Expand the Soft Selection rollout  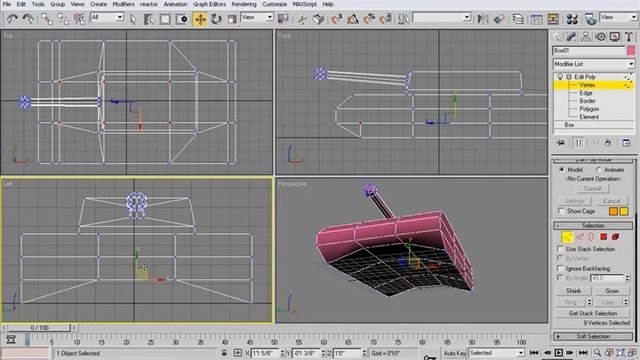593,336
